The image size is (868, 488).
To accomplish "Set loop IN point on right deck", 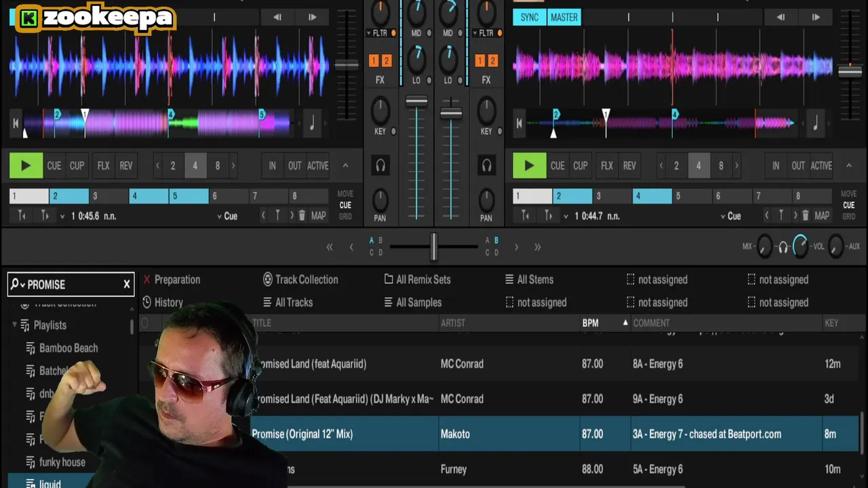I will click(x=776, y=165).
